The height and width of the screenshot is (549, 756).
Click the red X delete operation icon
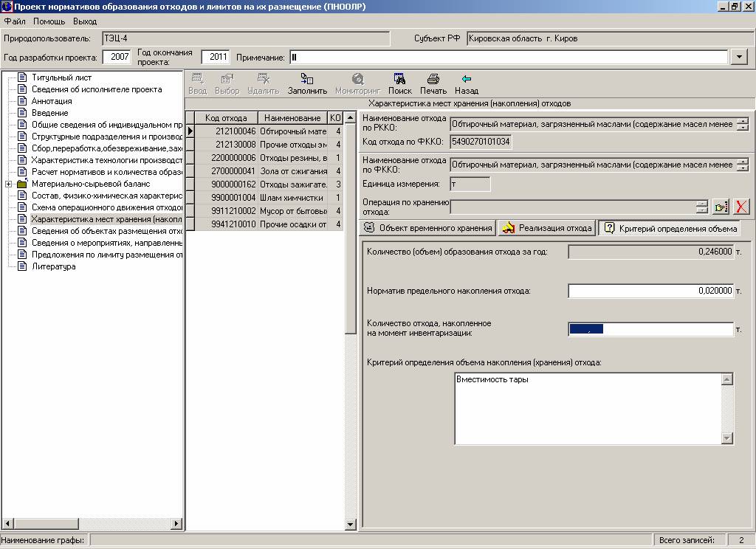tap(740, 207)
